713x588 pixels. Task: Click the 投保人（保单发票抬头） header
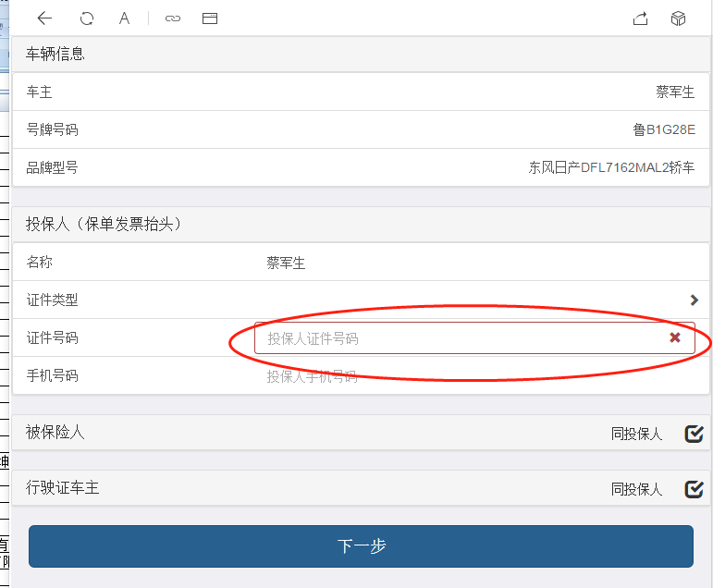coord(361,224)
